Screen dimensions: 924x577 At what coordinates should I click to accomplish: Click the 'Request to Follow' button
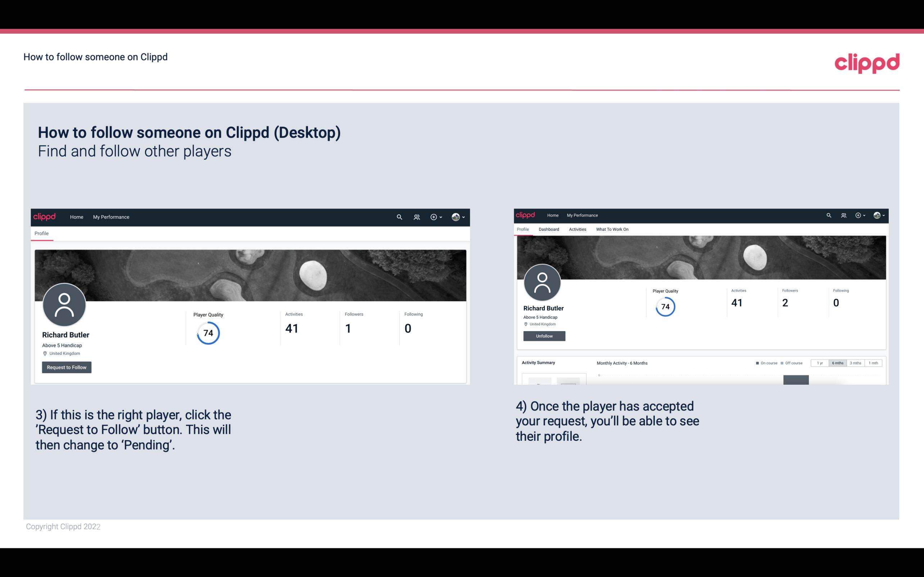(67, 367)
